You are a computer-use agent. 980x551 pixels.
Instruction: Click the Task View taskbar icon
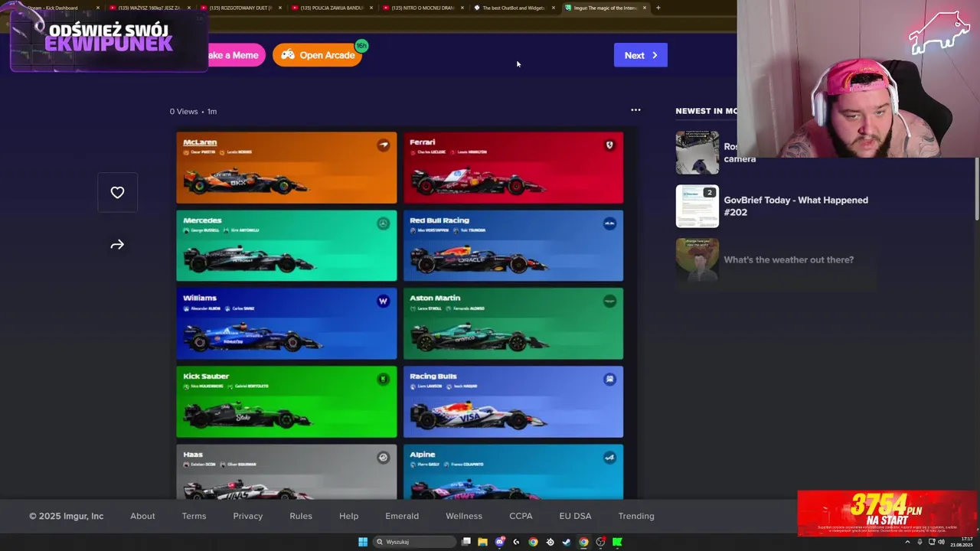[x=465, y=542]
